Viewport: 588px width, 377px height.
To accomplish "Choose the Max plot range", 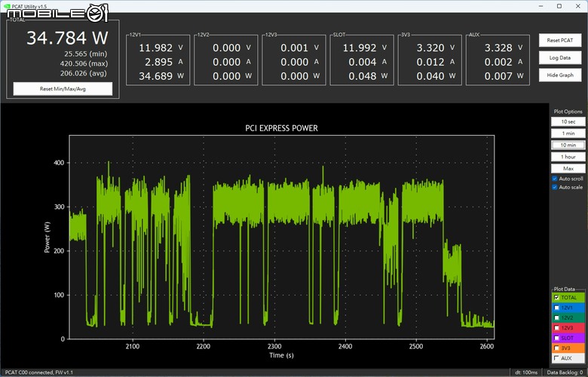I will point(568,168).
